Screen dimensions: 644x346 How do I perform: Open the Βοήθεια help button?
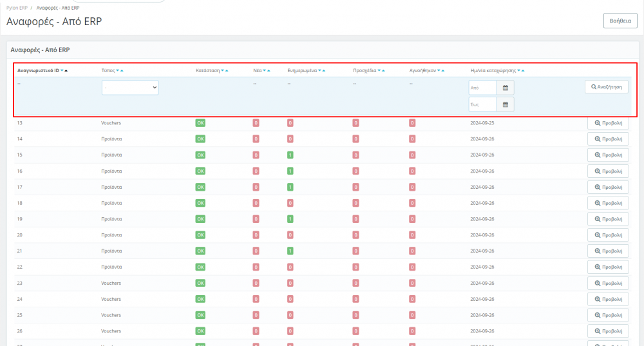click(620, 21)
